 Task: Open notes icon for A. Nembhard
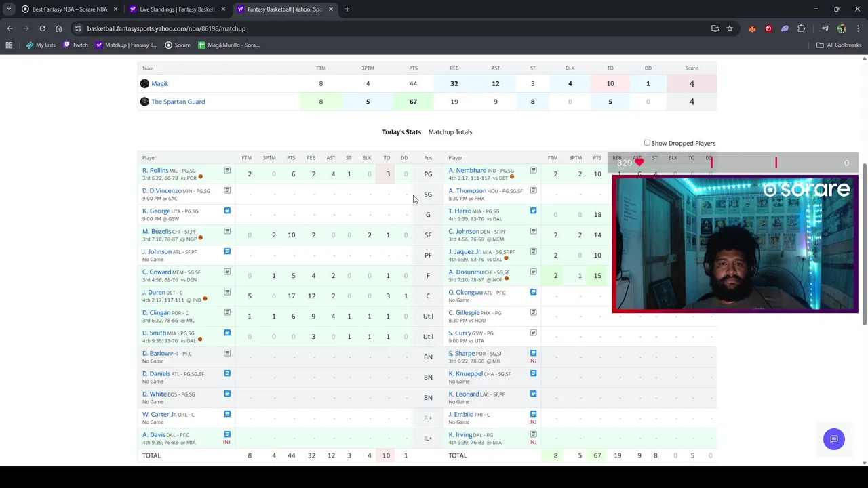[533, 170]
